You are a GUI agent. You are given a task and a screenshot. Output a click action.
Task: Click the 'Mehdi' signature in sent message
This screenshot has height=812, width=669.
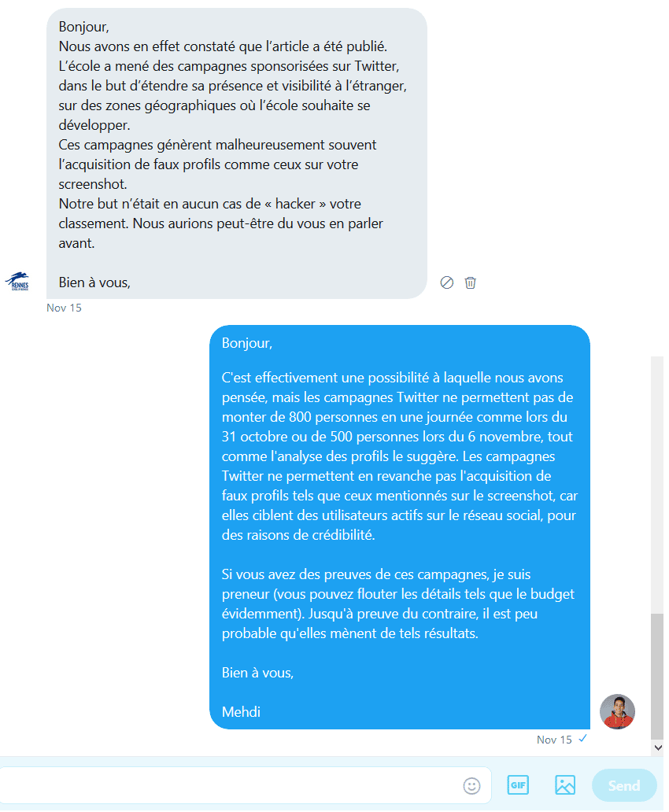tap(241, 712)
